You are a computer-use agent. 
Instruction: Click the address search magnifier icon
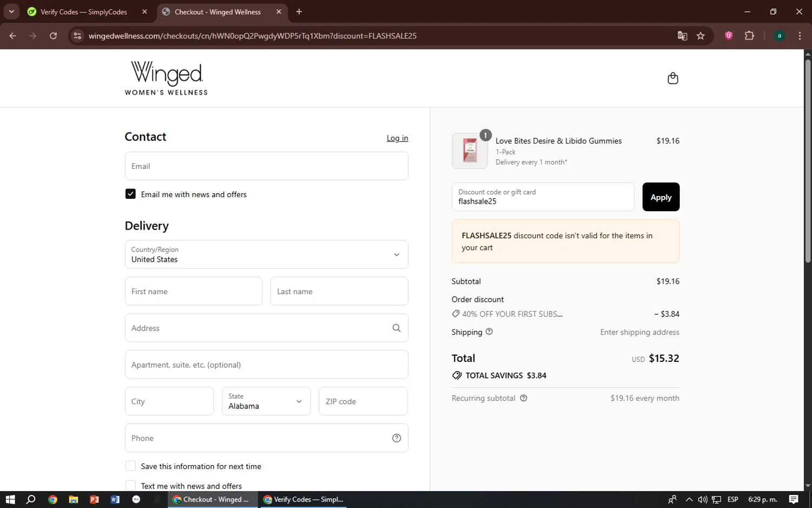point(396,328)
